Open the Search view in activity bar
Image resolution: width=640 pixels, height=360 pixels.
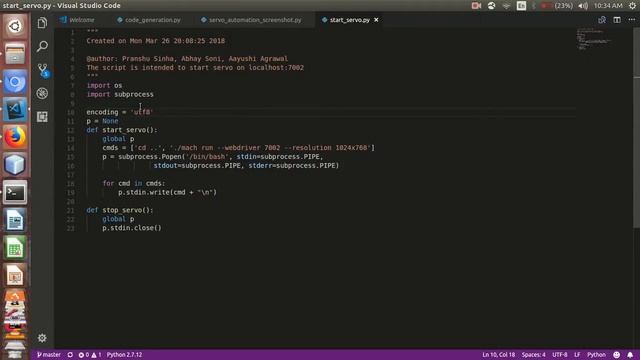(x=42, y=46)
